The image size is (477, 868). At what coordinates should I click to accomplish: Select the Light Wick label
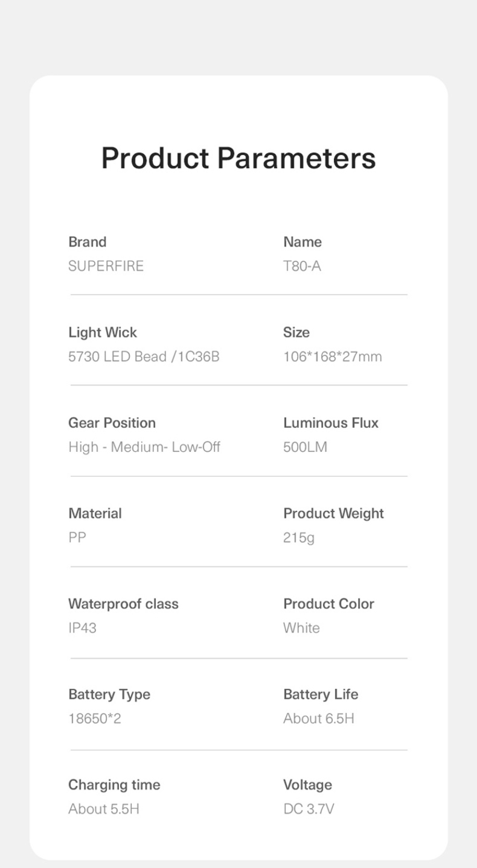pos(103,332)
